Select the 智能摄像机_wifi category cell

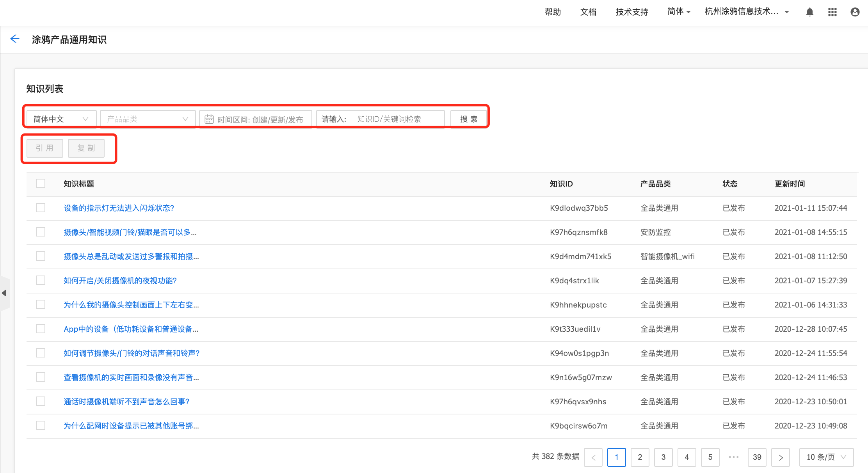tap(667, 256)
